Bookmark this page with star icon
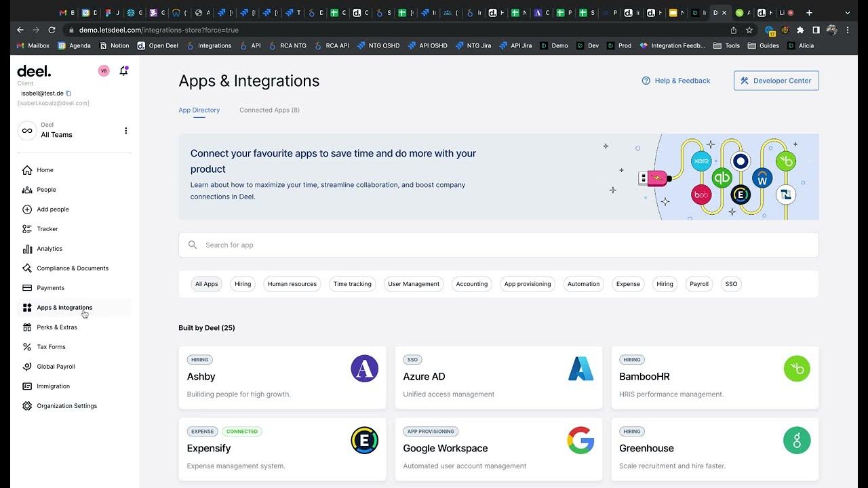This screenshot has height=488, width=868. 749,30
